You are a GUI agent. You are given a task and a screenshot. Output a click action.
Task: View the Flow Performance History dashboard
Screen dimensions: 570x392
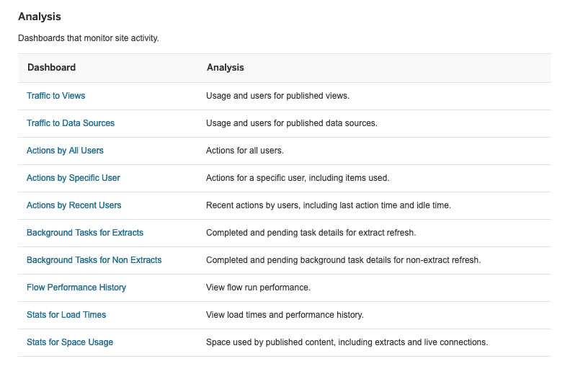76,288
